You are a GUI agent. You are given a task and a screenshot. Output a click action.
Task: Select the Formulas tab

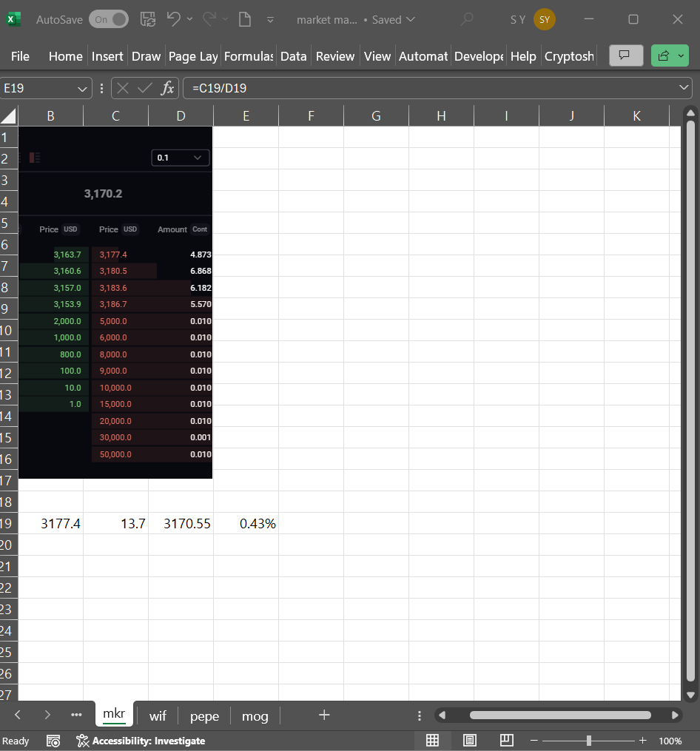pos(249,56)
